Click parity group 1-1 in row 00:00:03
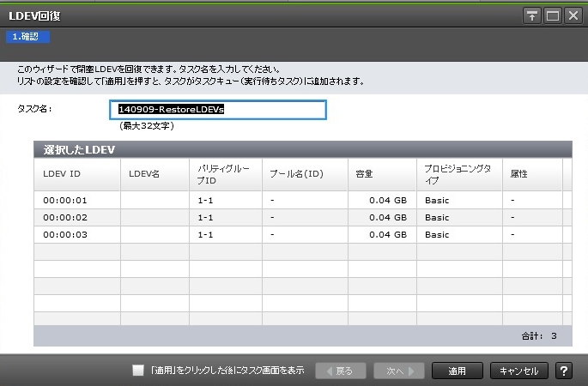 [205, 235]
